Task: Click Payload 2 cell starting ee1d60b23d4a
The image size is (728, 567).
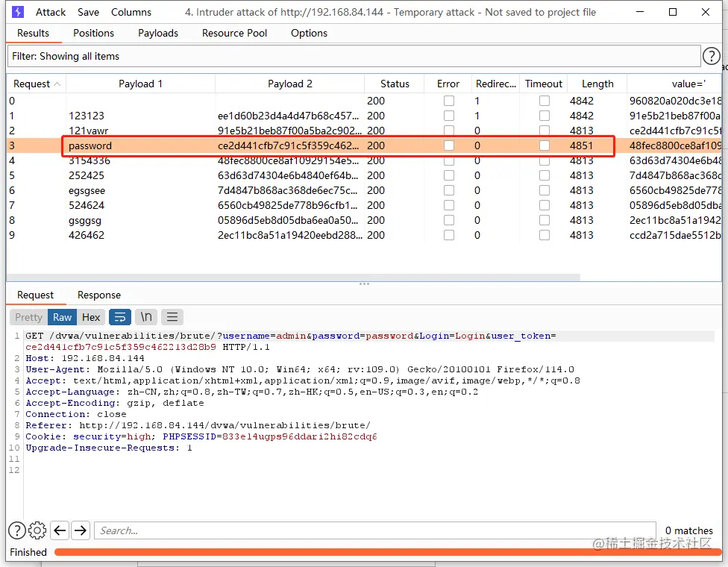Action: click(289, 116)
